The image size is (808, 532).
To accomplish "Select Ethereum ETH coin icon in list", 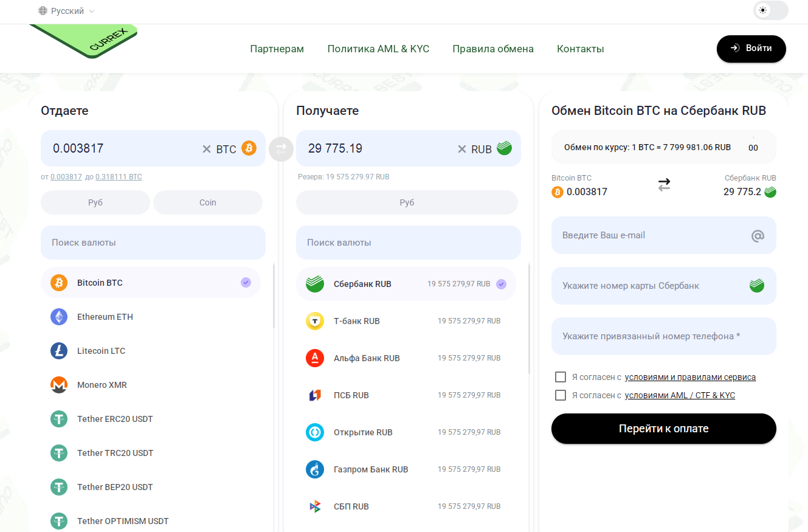I will tap(59, 317).
